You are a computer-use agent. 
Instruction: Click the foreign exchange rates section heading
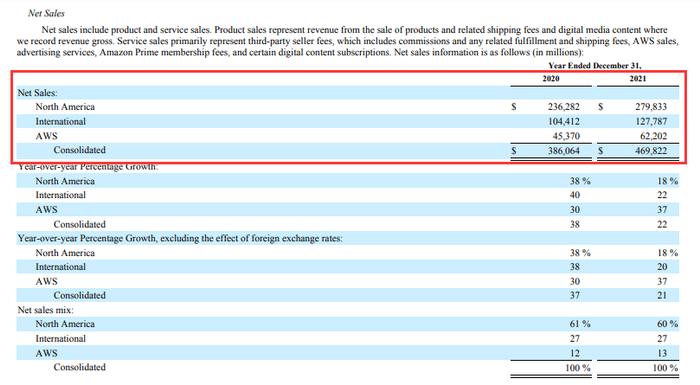tap(180, 239)
